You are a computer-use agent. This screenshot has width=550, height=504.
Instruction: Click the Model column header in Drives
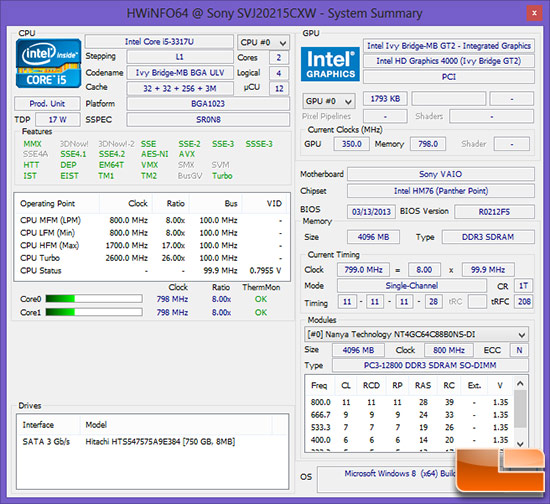(x=176, y=425)
